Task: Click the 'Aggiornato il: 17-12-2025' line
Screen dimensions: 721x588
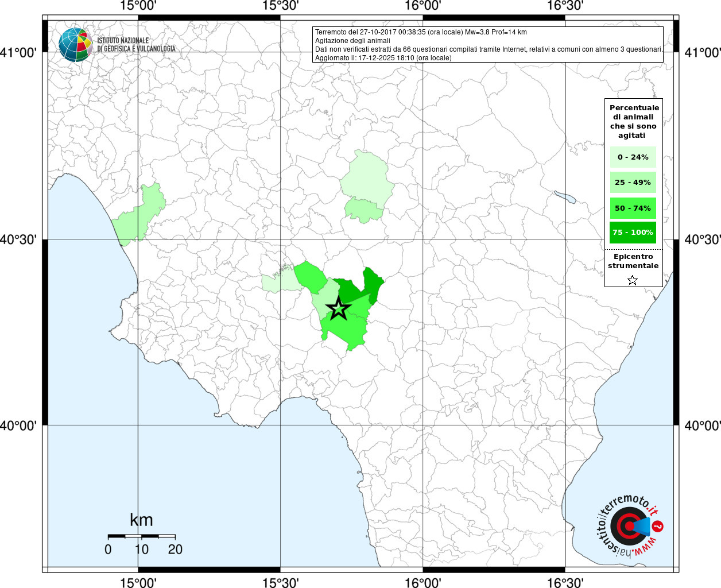Action: [x=383, y=58]
